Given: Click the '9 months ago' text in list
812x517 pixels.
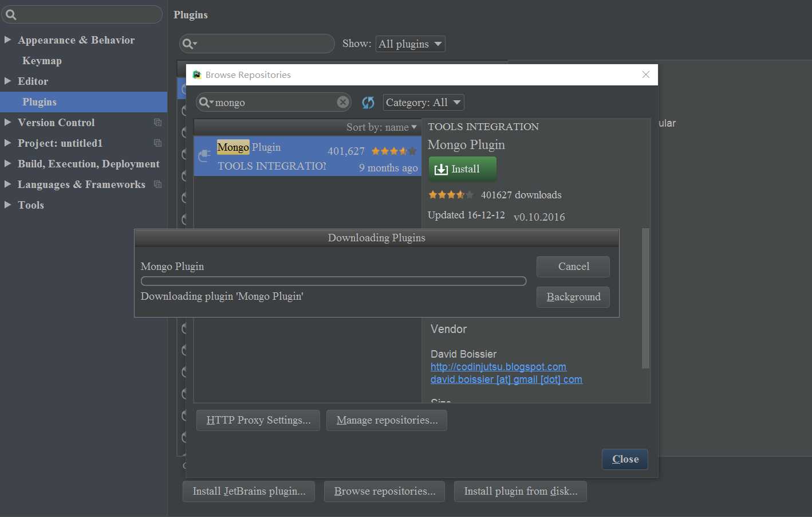Looking at the screenshot, I should coord(388,168).
